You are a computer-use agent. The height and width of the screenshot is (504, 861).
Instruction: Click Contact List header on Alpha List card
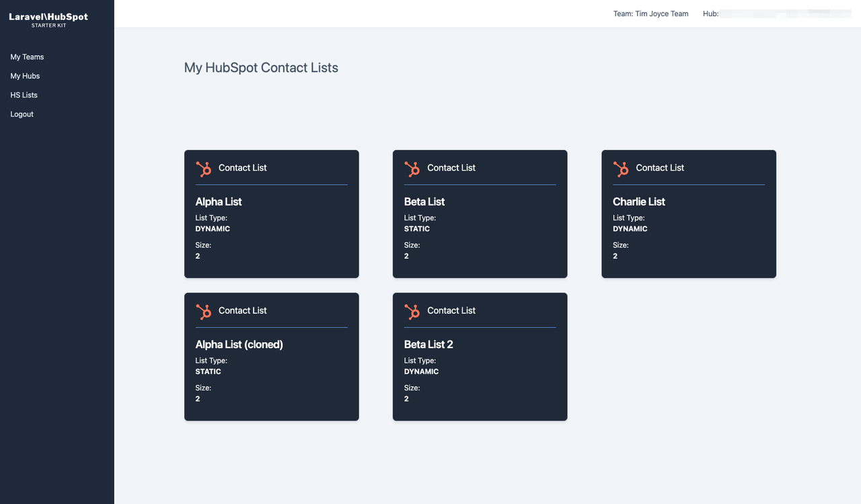pyautogui.click(x=243, y=168)
